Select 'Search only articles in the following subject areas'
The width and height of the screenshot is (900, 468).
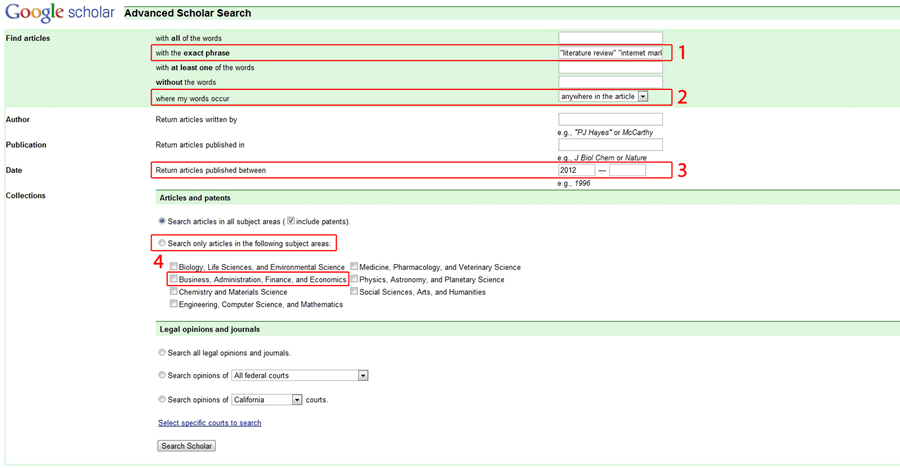(162, 243)
